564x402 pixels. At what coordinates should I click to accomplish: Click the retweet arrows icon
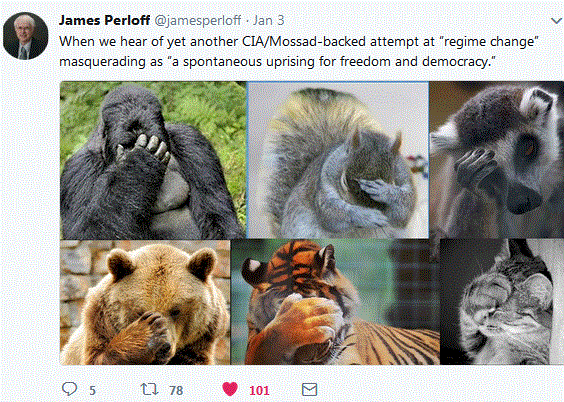coord(149,389)
